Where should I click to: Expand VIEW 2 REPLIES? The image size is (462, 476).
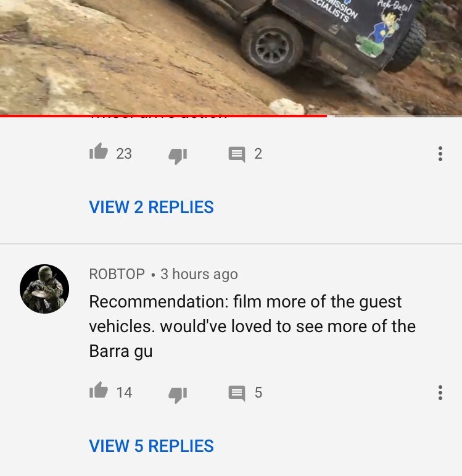[151, 207]
